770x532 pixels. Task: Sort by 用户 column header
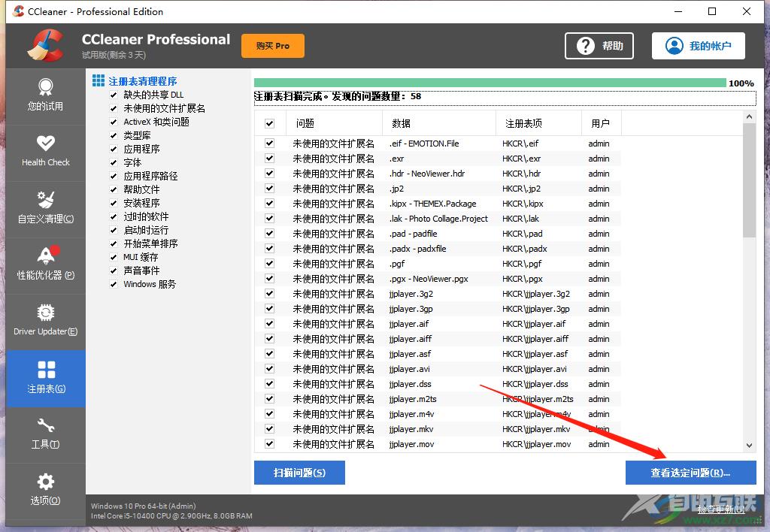(602, 123)
